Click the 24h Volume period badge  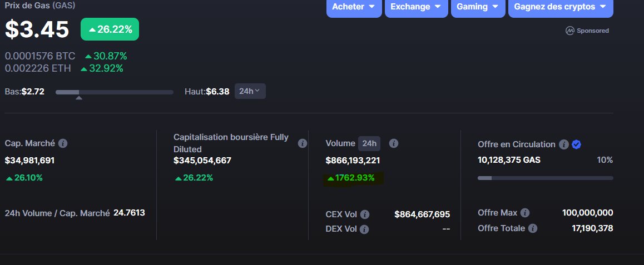[x=369, y=143]
